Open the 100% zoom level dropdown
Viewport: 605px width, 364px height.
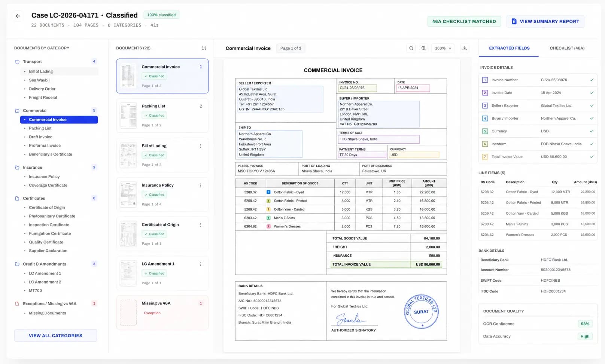(x=443, y=48)
